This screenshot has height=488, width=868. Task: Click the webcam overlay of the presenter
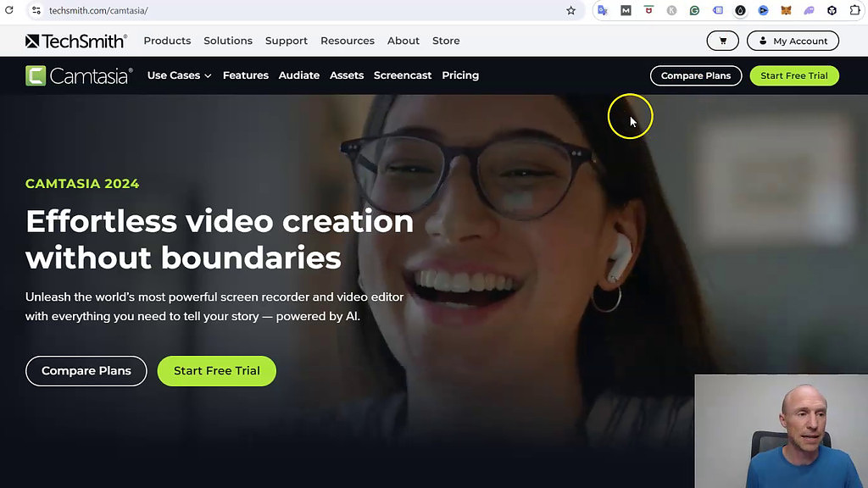pos(781,431)
